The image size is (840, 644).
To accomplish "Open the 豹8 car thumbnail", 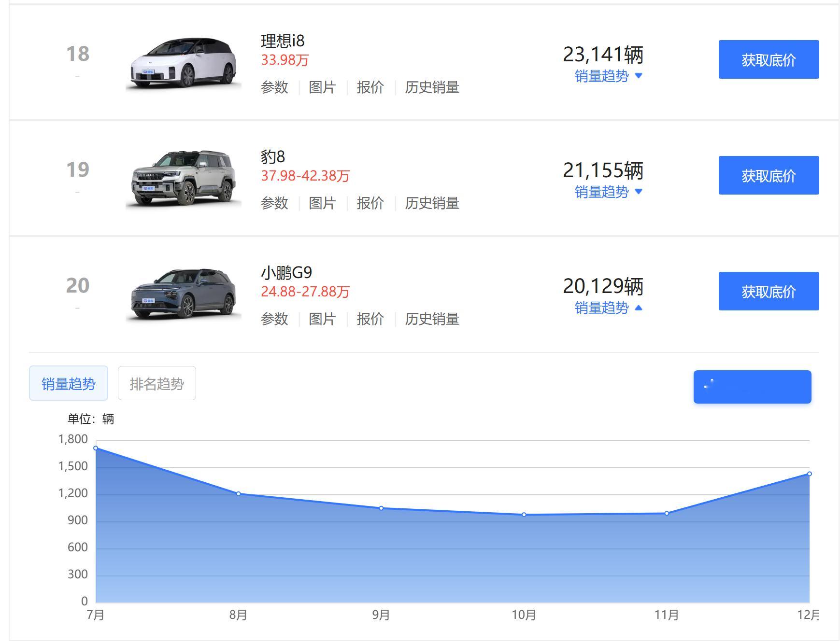I will pyautogui.click(x=184, y=179).
